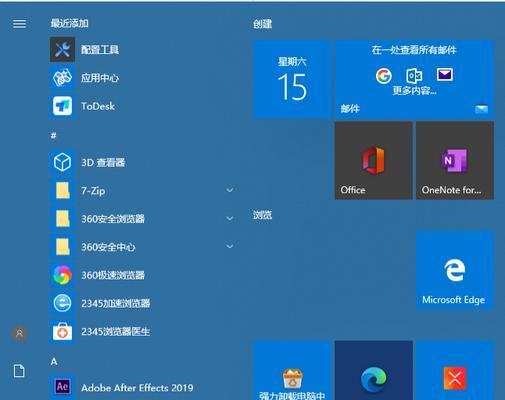The width and height of the screenshot is (505, 400).
Task: Select Adobe After Effects 2019 label
Action: 137,388
